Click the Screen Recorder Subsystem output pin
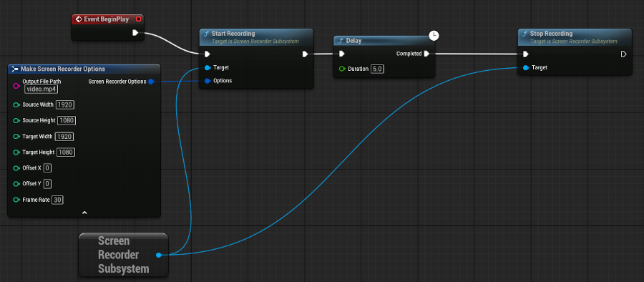Image resolution: width=644 pixels, height=282 pixels. 159,255
